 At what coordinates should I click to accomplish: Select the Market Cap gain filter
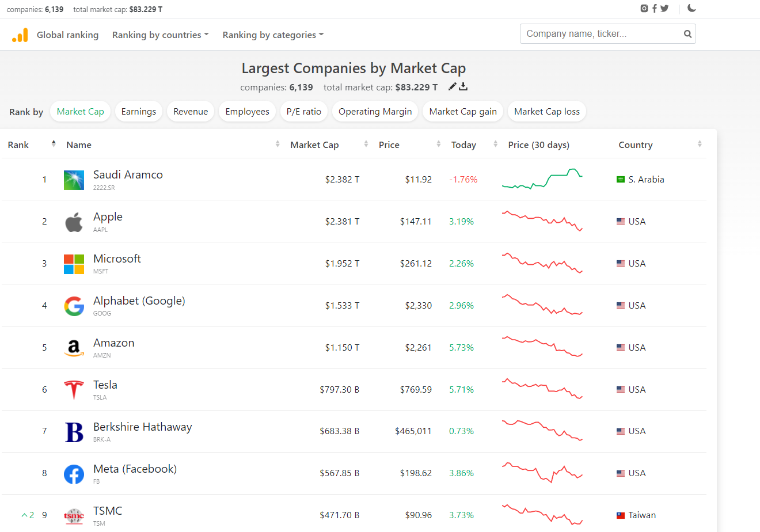coord(463,112)
